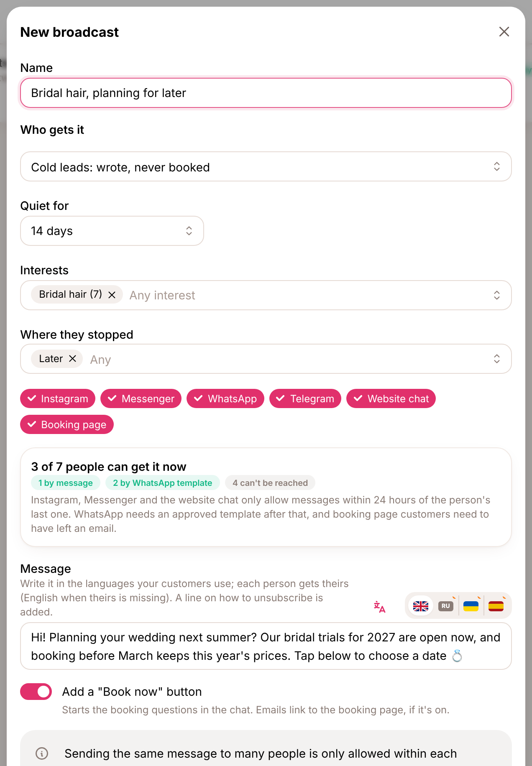
Task: Click the info icon beside sending notice
Action: [x=42, y=753]
